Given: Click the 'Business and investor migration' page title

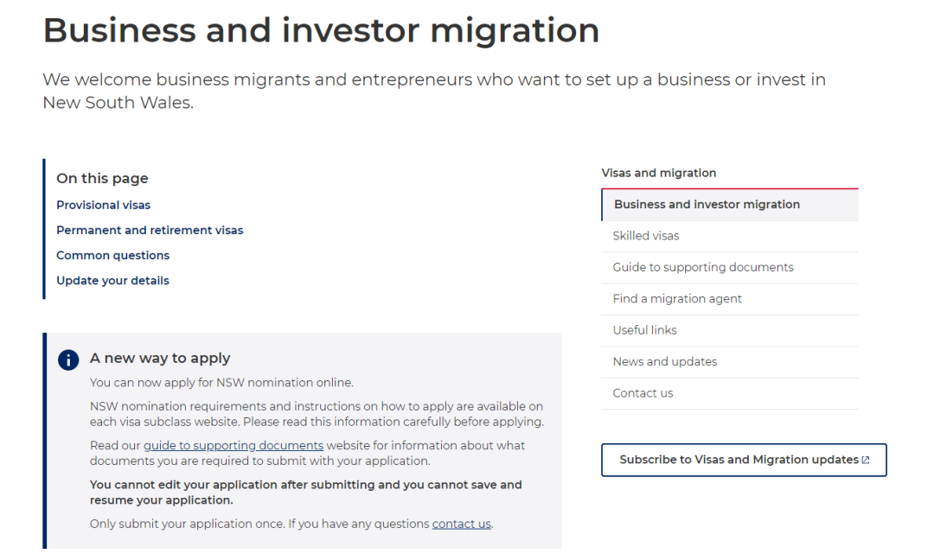Looking at the screenshot, I should point(321,30).
